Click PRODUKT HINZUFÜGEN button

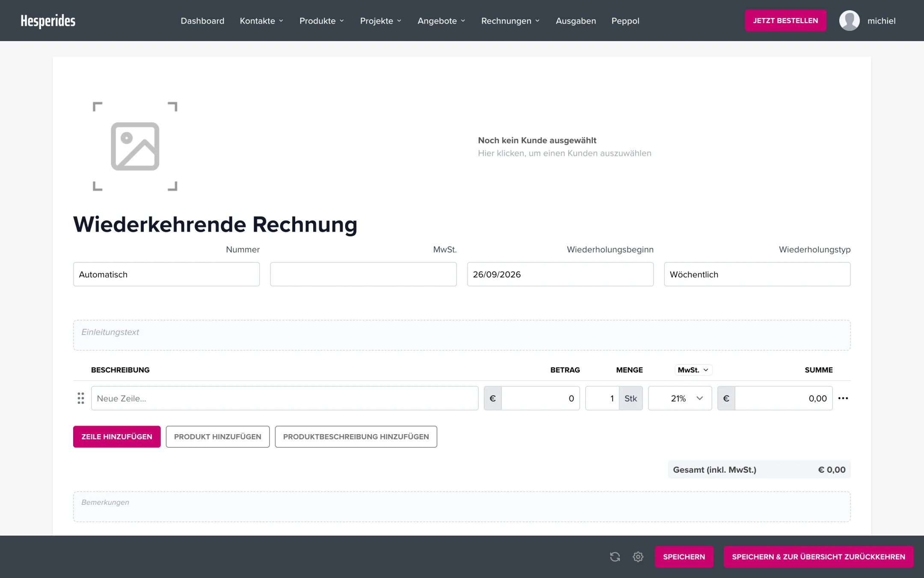[x=217, y=437]
